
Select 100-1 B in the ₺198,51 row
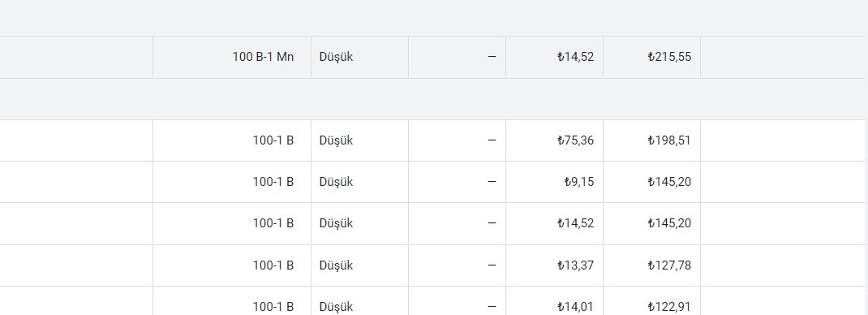click(273, 140)
